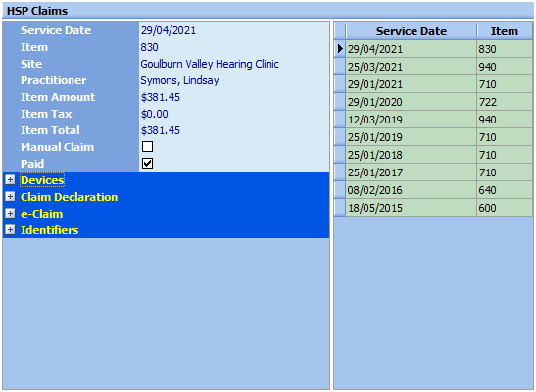The height and width of the screenshot is (392, 536).
Task: Expand the e-Claim section
Action: click(10, 214)
